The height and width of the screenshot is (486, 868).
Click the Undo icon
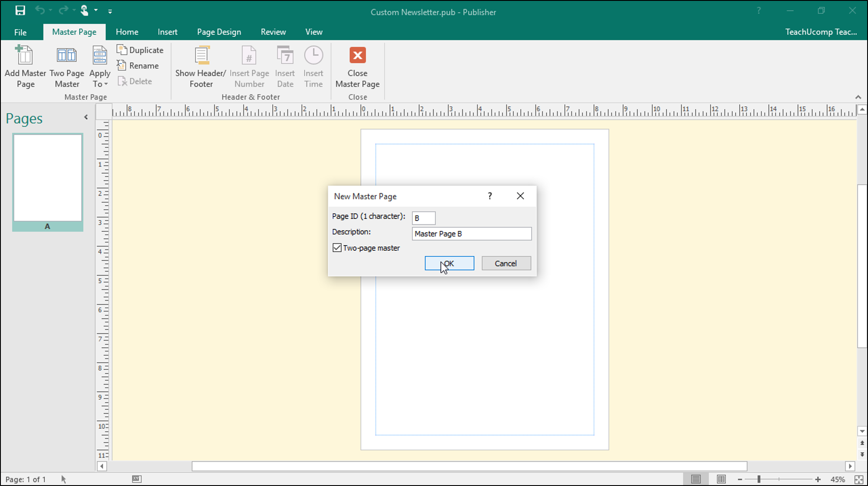40,10
